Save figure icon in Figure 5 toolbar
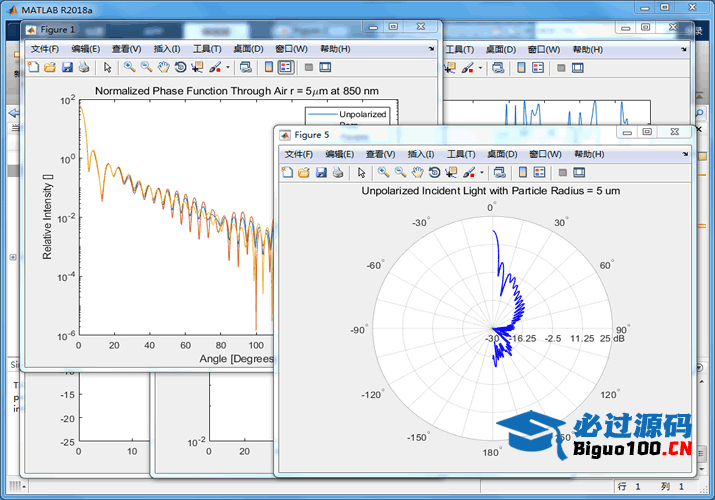The image size is (715, 500). (x=321, y=172)
